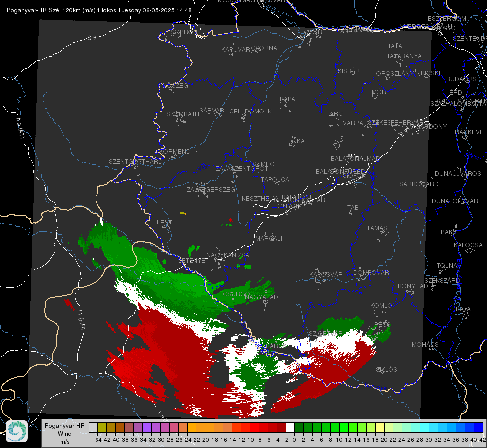Click the KAPUVAR city label
The image size is (487, 448).
click(236, 49)
